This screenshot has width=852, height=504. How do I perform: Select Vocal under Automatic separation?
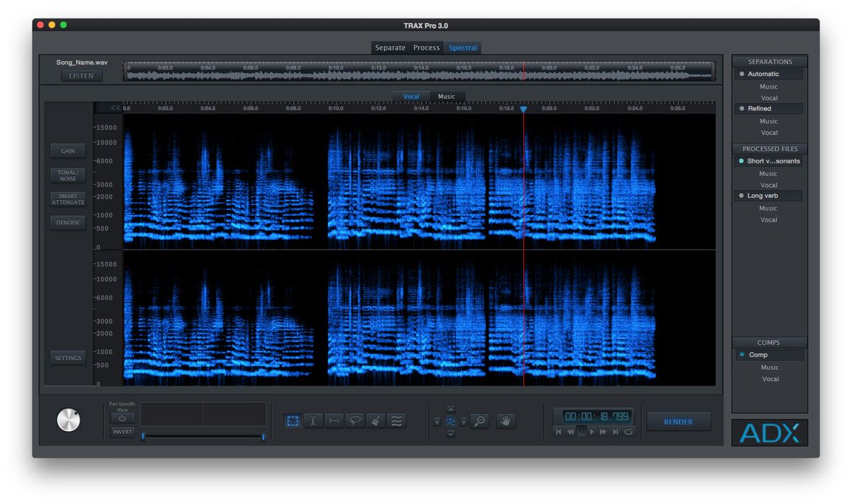click(x=769, y=98)
